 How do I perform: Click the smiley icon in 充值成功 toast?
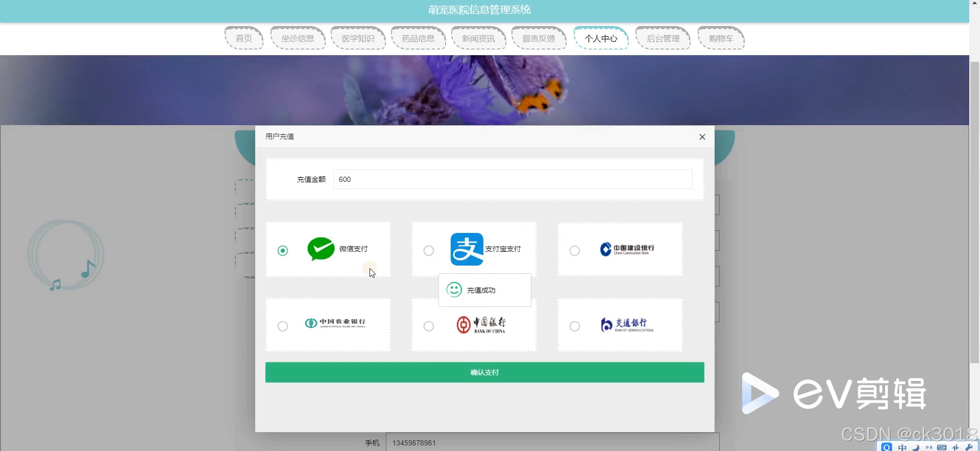tap(454, 290)
